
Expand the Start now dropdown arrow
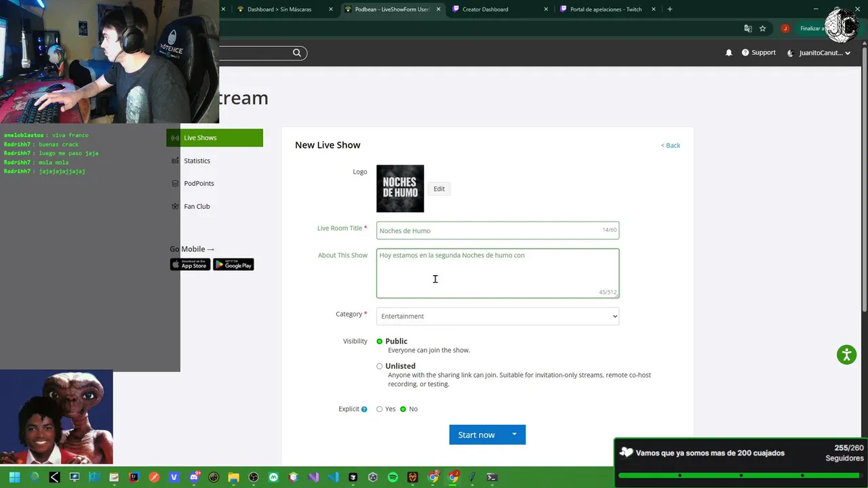(x=515, y=434)
